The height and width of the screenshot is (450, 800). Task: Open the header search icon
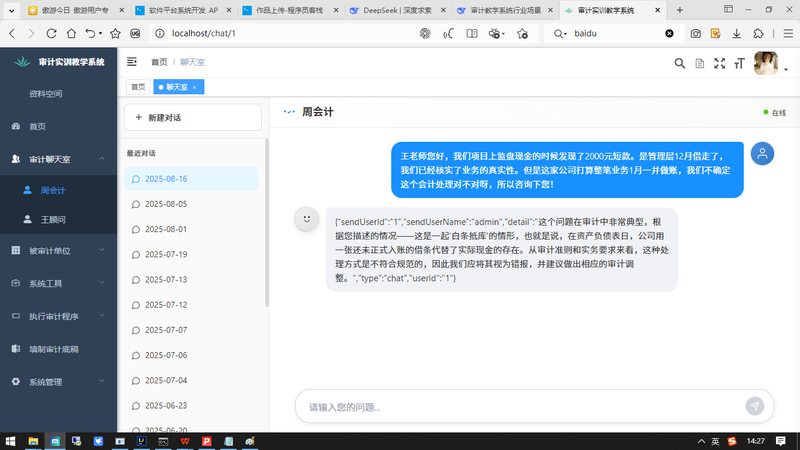click(x=680, y=63)
